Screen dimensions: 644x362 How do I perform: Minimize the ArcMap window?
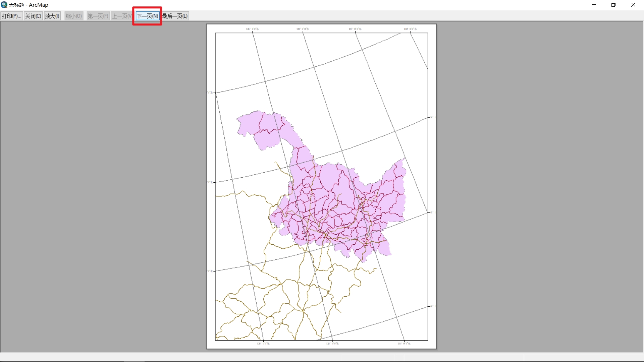[x=594, y=5]
